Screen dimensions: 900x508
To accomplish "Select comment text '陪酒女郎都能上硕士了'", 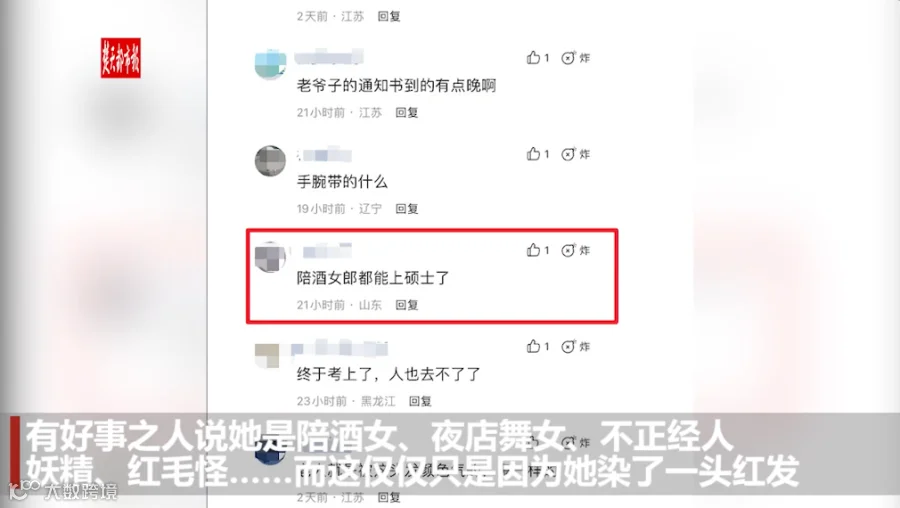I will point(373,278).
